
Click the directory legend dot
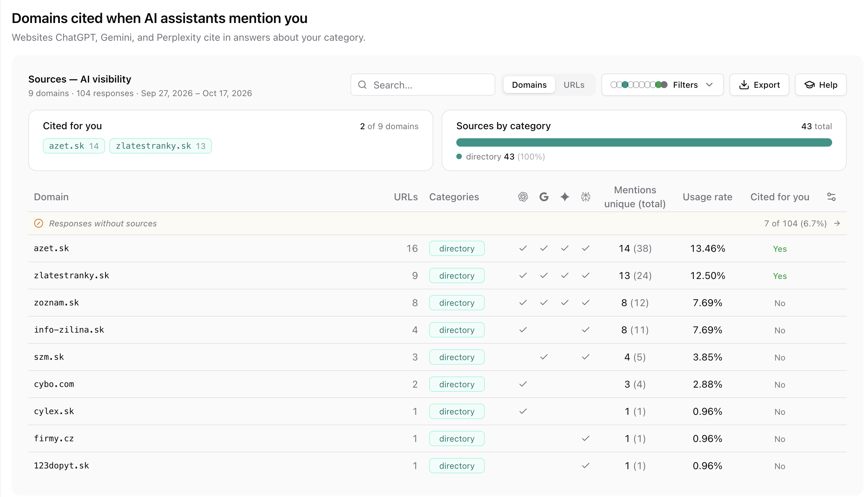pyautogui.click(x=459, y=157)
